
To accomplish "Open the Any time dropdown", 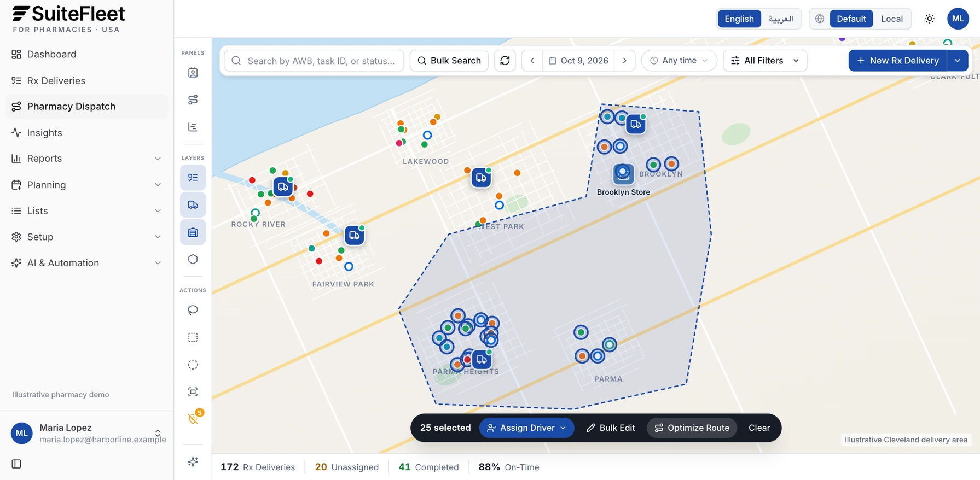I will [x=679, y=61].
